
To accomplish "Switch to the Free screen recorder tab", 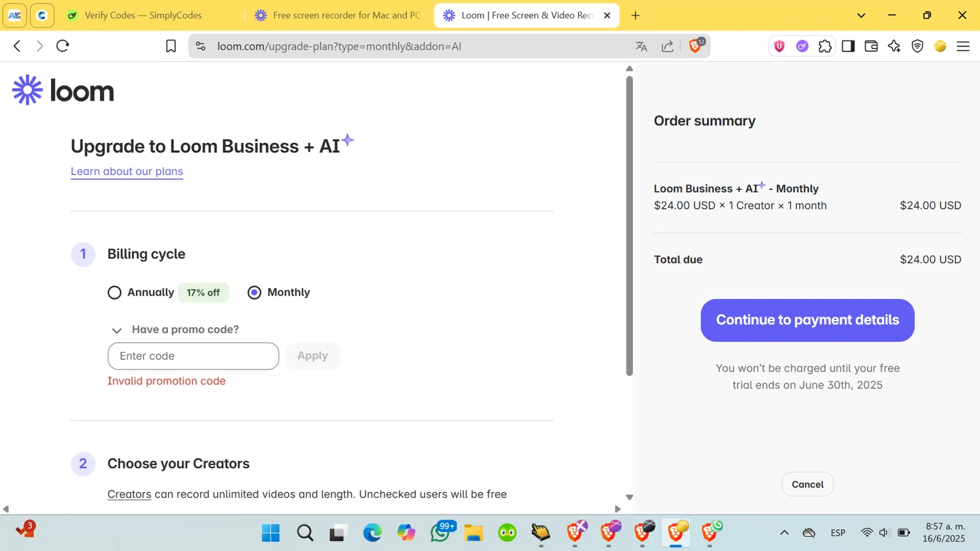I will point(338,15).
